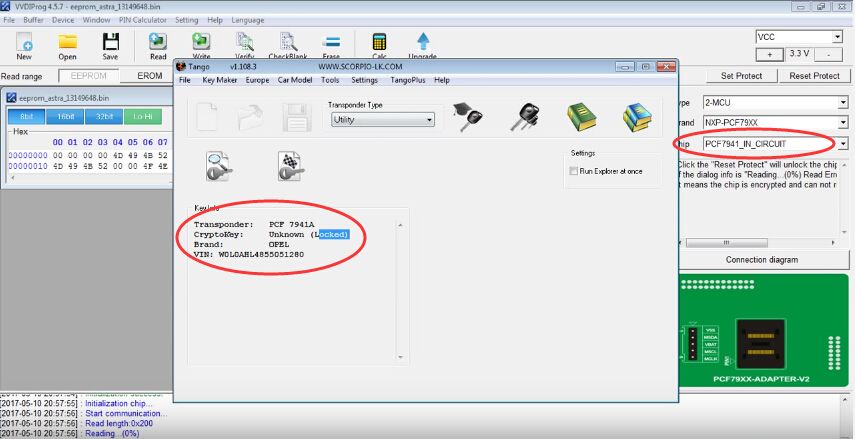Click the Read length:0x200 log entry
This screenshot has height=439, width=855.
pyautogui.click(x=77, y=424)
